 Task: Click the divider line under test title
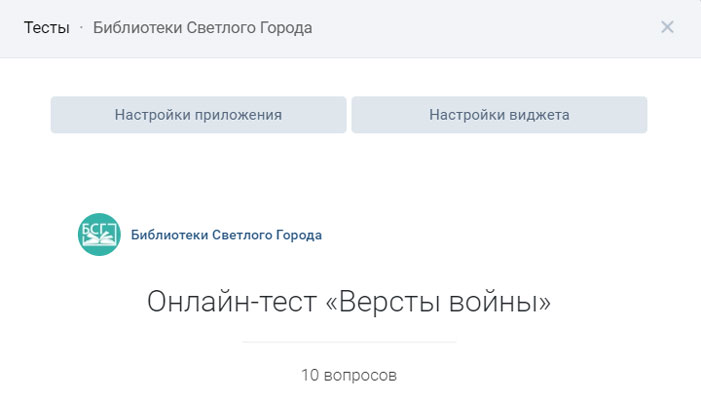click(349, 342)
